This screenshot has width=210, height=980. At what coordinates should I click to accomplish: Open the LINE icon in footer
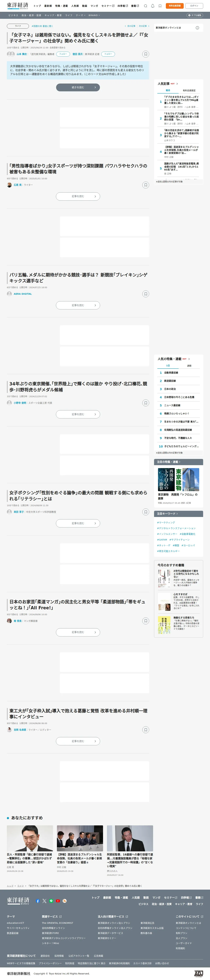pos(51,901)
